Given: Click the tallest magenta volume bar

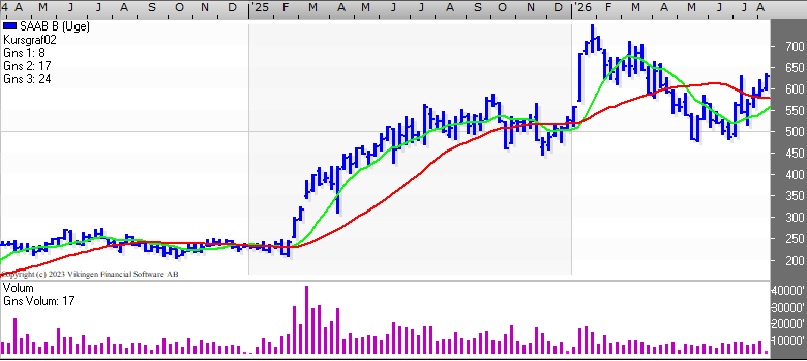Looking at the screenshot, I should 307,320.
